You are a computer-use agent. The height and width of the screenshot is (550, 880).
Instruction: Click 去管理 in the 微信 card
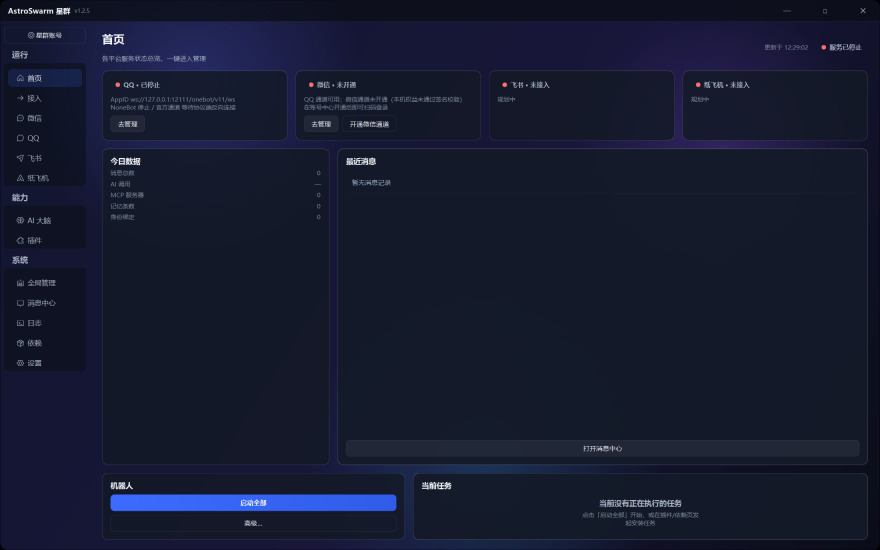pos(321,124)
